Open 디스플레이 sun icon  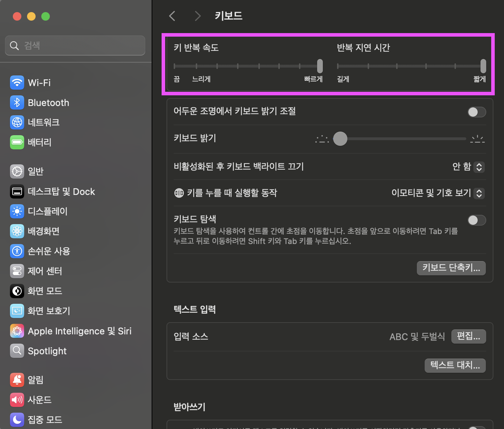(17, 211)
